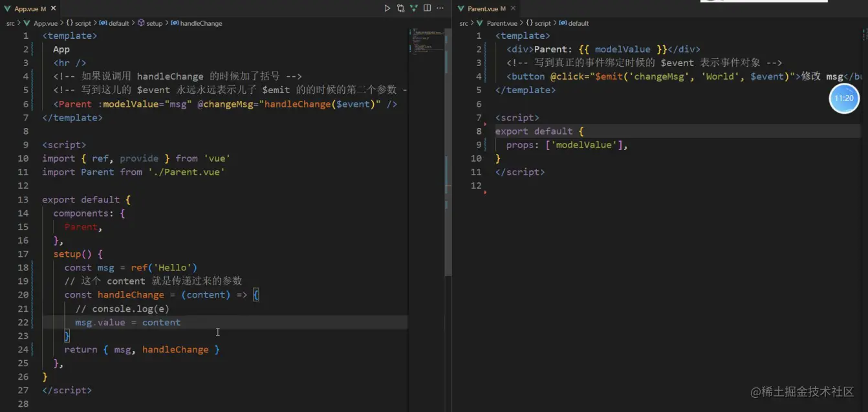Open changes with the compare icon

pyautogui.click(x=401, y=8)
